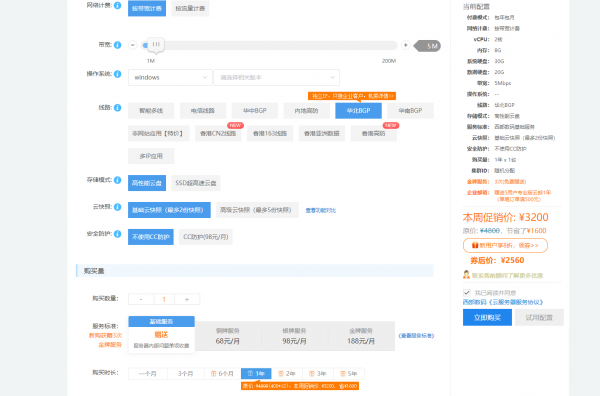Screen dimensions: 600x396
Task: Enable CC防护 (98元/月) option
Action: click(206, 237)
